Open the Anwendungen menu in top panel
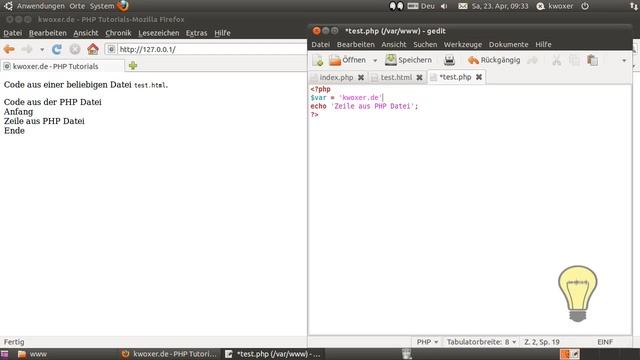Screen dimensions: 640x360 pos(40,6)
